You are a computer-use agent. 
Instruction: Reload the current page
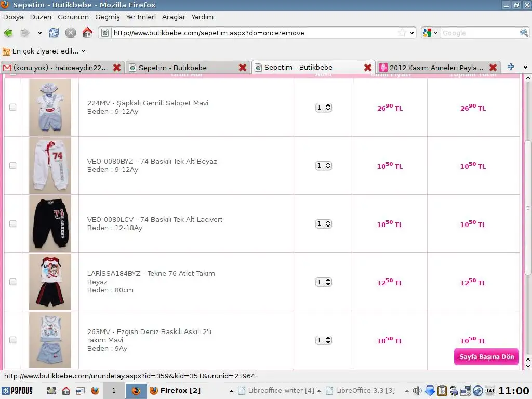[54, 33]
